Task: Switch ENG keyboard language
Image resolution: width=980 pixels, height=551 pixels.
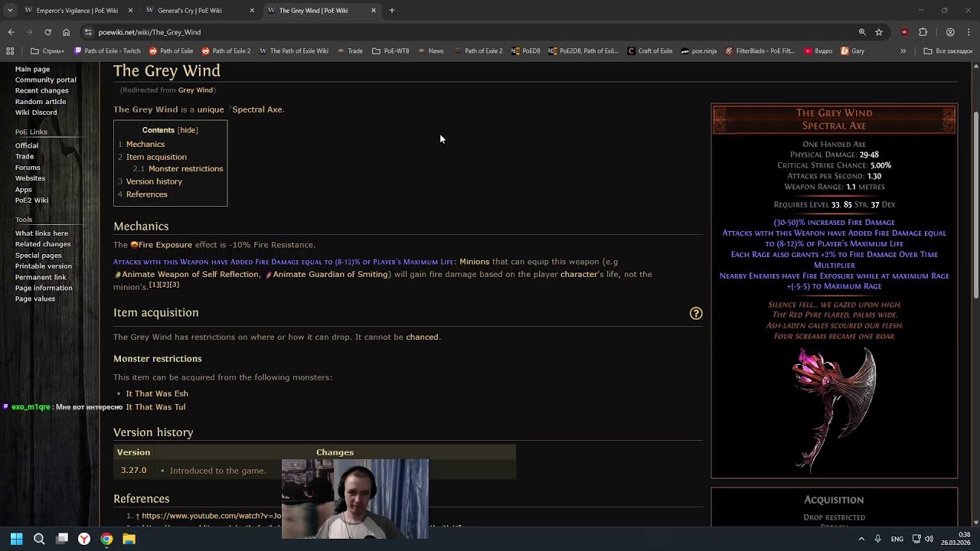Action: click(x=897, y=539)
